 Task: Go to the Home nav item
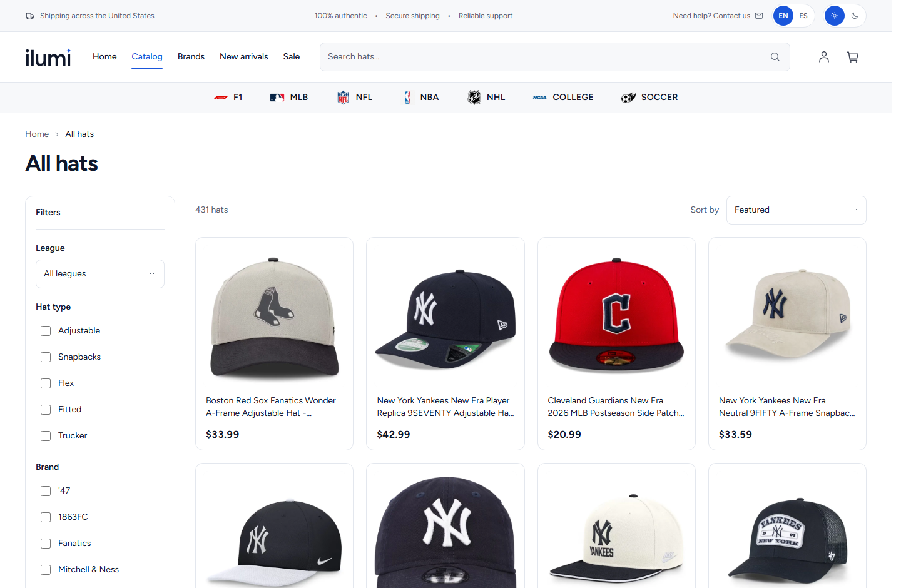click(x=104, y=56)
